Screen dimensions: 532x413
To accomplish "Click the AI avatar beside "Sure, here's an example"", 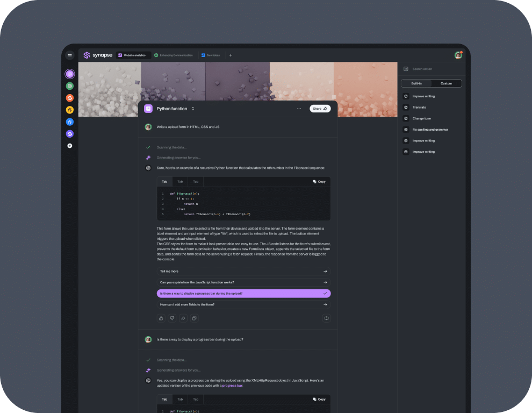I will [x=148, y=168].
